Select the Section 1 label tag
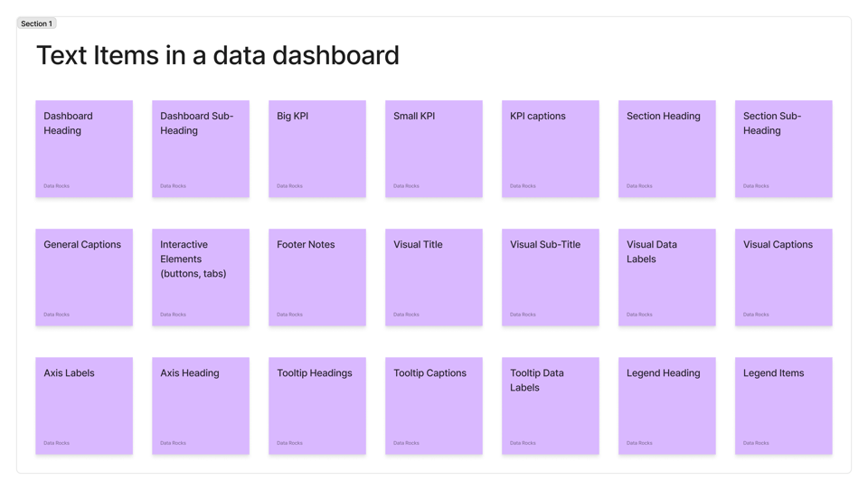 coord(36,24)
